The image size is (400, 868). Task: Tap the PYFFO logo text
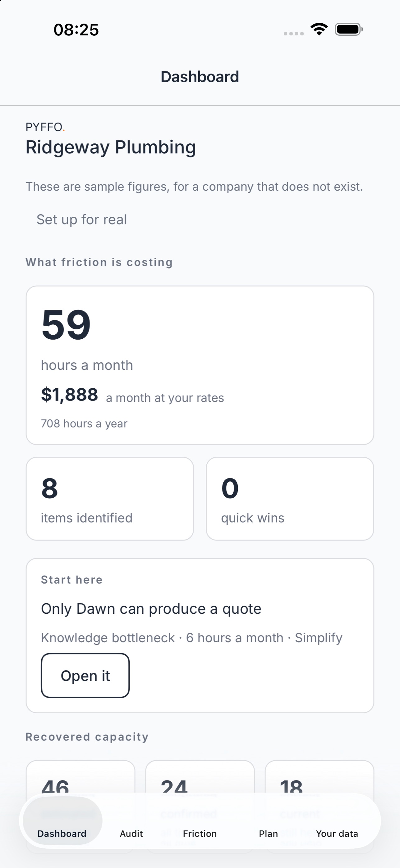(45, 127)
